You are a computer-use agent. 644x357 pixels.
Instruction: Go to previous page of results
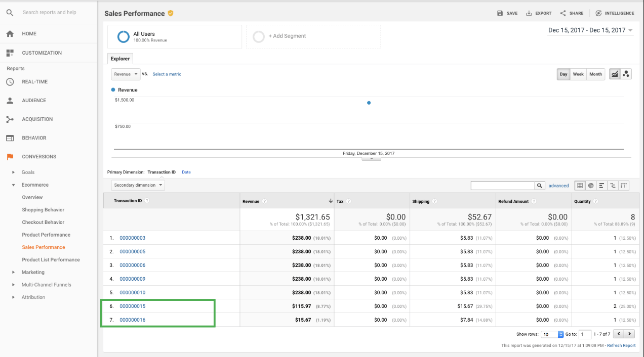click(x=618, y=334)
